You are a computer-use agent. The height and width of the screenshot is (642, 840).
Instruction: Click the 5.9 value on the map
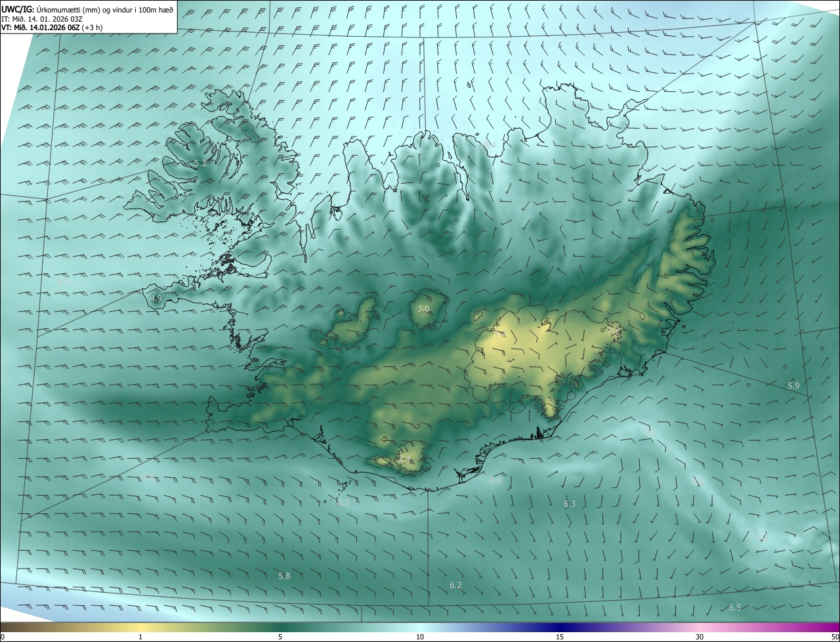[x=793, y=385]
